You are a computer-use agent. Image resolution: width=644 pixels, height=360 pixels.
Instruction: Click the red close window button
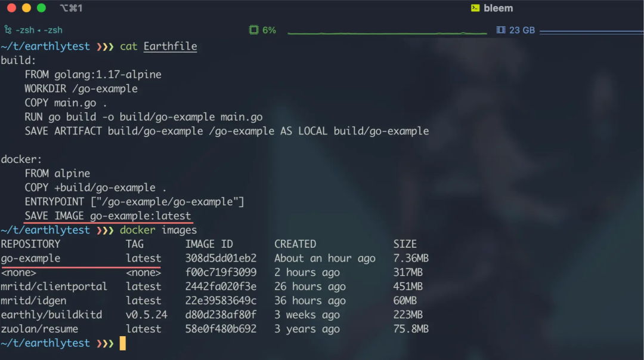11,8
